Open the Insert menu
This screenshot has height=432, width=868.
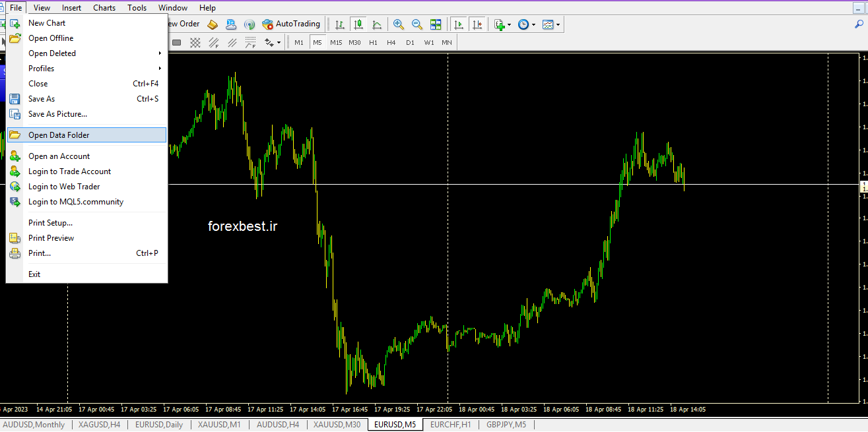pyautogui.click(x=71, y=7)
